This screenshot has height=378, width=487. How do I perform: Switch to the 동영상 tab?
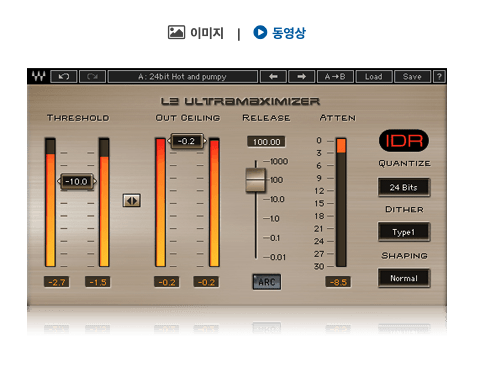(289, 33)
